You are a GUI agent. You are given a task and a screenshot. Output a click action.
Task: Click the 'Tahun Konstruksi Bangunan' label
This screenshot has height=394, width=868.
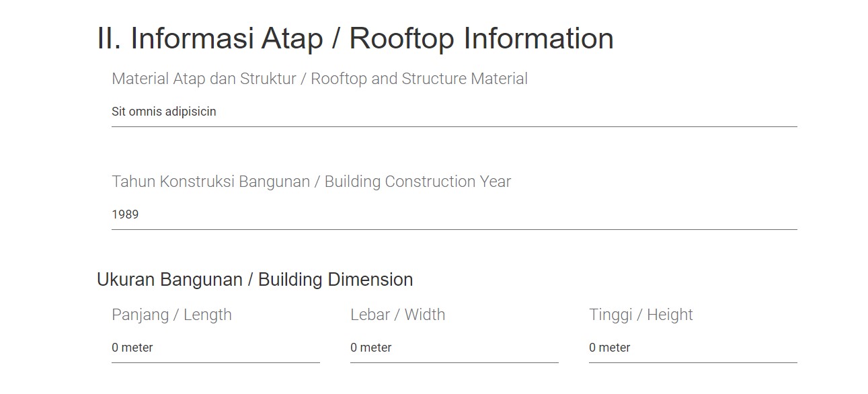pyautogui.click(x=210, y=182)
